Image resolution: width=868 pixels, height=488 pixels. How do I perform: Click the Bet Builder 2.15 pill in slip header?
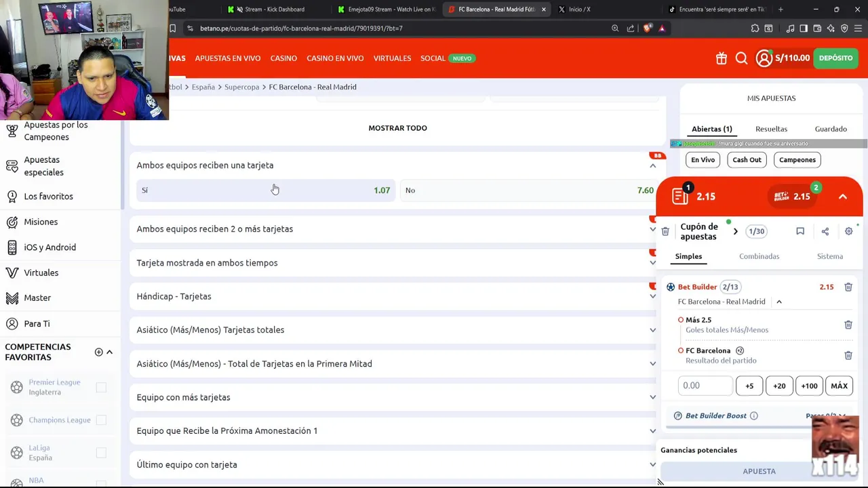click(x=793, y=197)
